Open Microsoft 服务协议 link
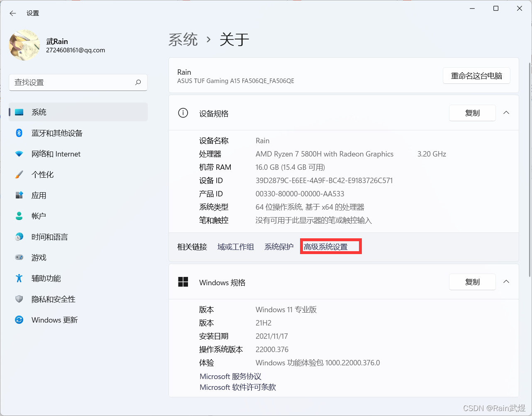The width and height of the screenshot is (532, 416). point(230,376)
